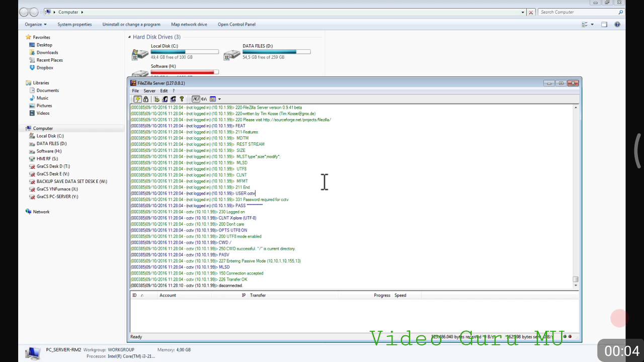This screenshot has height=362, width=644.
Task: Toggle the preview pane icon
Action: click(604, 24)
